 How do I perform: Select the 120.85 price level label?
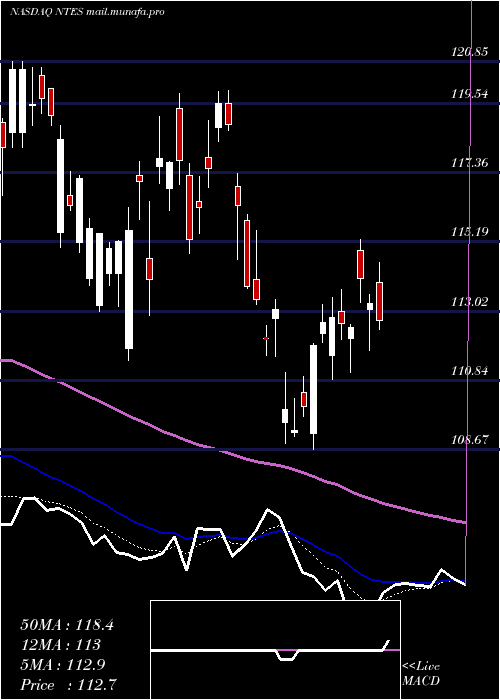click(x=470, y=52)
